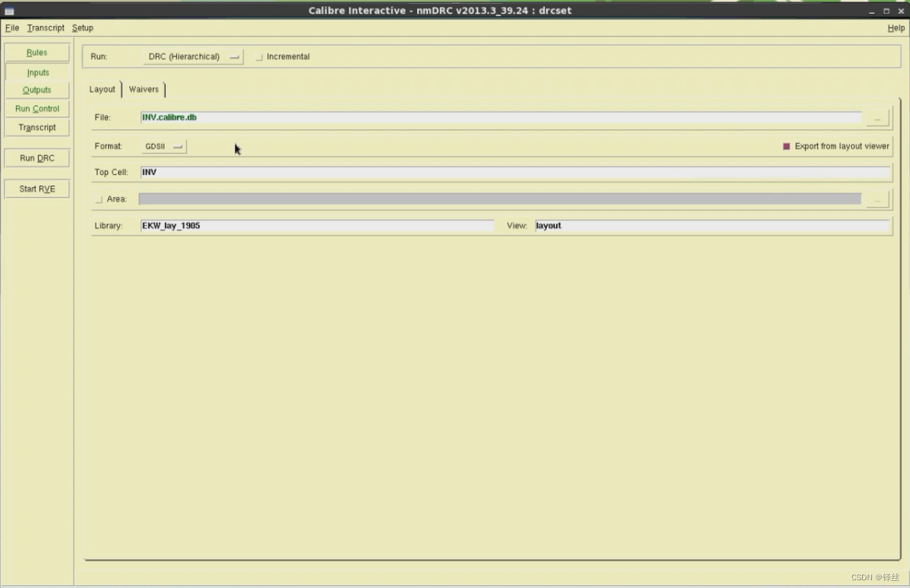Show the Transcript panel
The height and width of the screenshot is (588, 910).
[x=37, y=128]
